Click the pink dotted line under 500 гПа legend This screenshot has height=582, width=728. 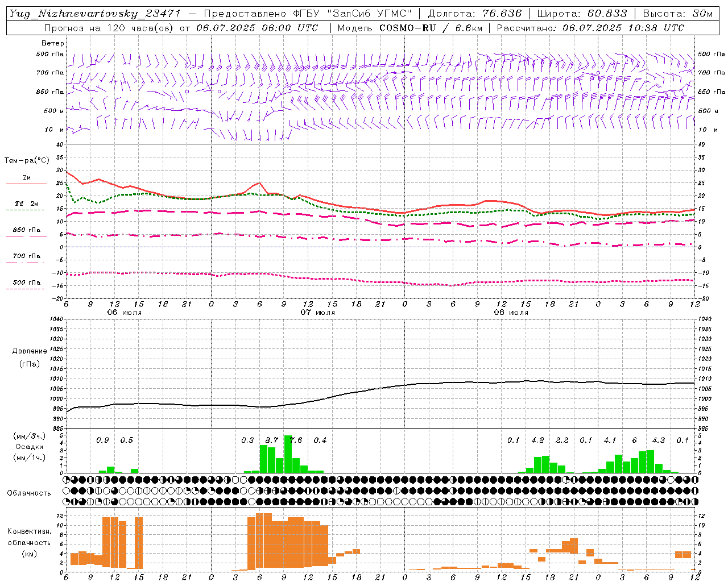click(x=26, y=289)
